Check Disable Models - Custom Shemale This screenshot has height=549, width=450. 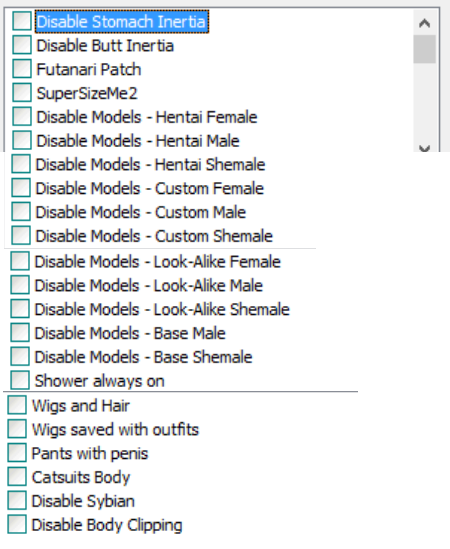point(21,235)
